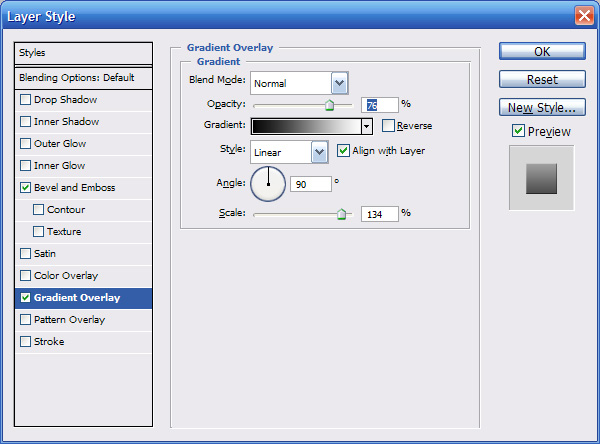Uncheck the Gradient Overlay checkbox
This screenshot has width=600, height=444.
[25, 298]
